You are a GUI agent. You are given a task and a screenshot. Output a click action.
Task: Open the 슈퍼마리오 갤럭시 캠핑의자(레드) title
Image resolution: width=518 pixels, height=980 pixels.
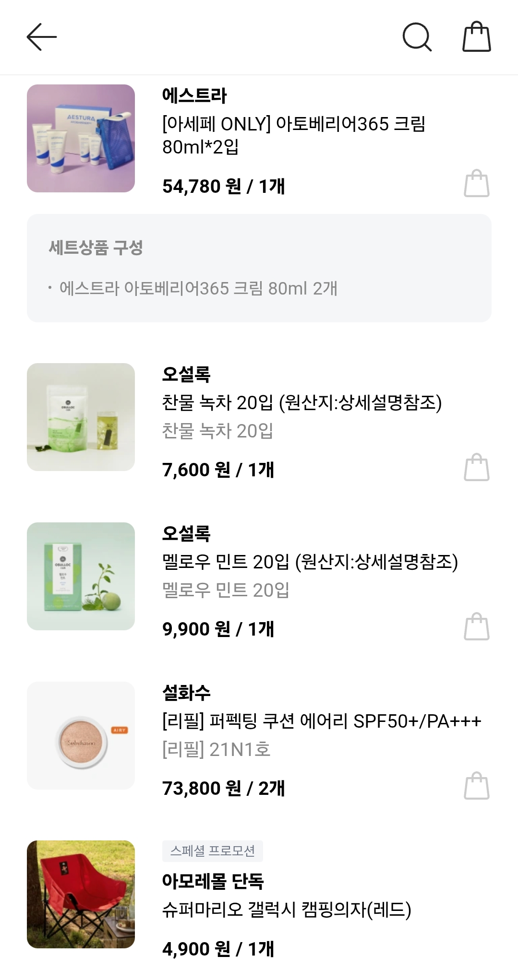coord(287,909)
